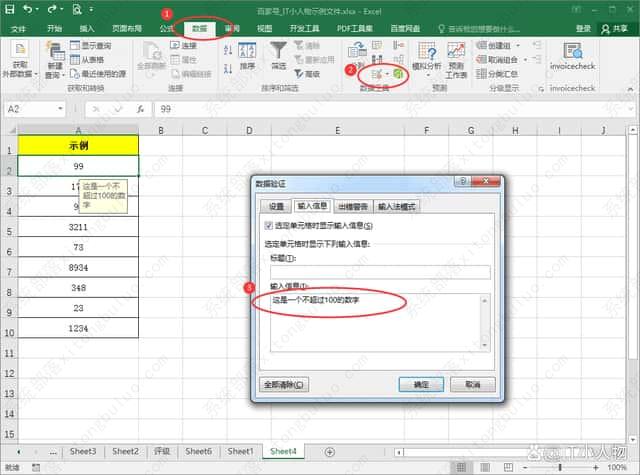Viewport: 640px width, 475px height.
Task: Open the Settings tab in Data Validation
Action: click(x=276, y=206)
